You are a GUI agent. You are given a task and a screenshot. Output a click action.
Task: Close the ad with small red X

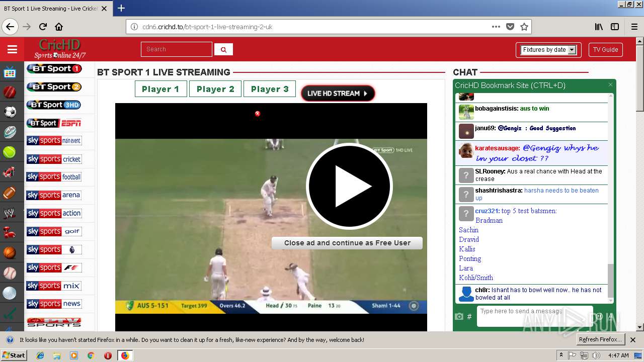coord(258,114)
